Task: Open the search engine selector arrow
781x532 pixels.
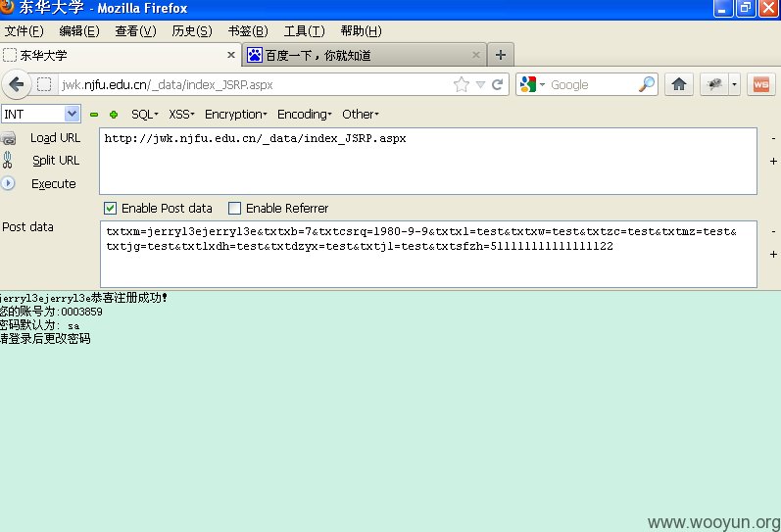Action: point(542,84)
